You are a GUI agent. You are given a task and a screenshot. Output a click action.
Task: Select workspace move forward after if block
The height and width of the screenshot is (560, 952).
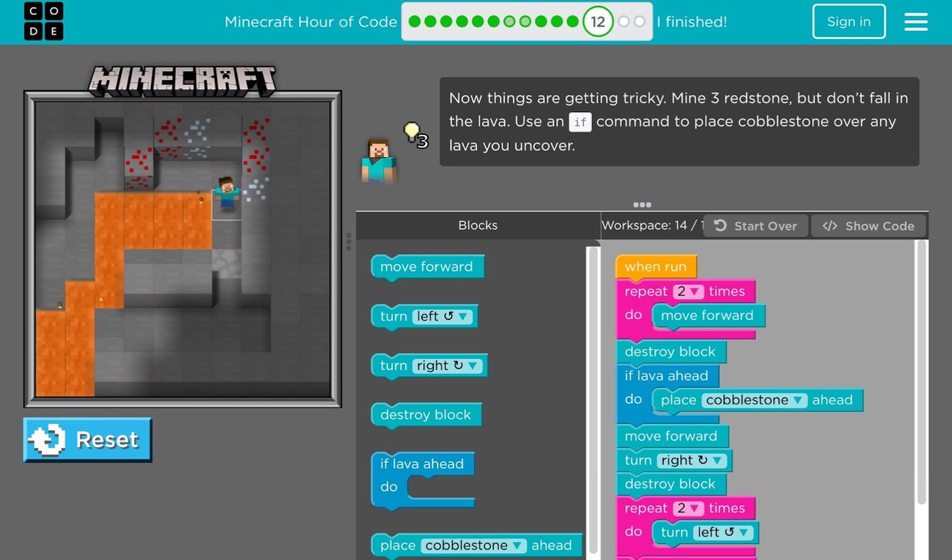[671, 436]
